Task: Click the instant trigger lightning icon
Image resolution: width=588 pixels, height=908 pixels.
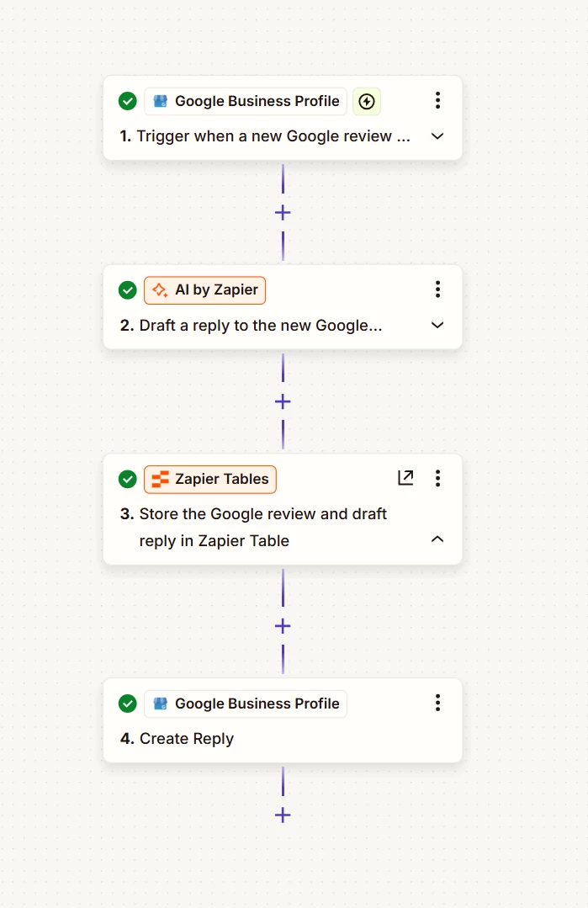Action: pos(367,102)
